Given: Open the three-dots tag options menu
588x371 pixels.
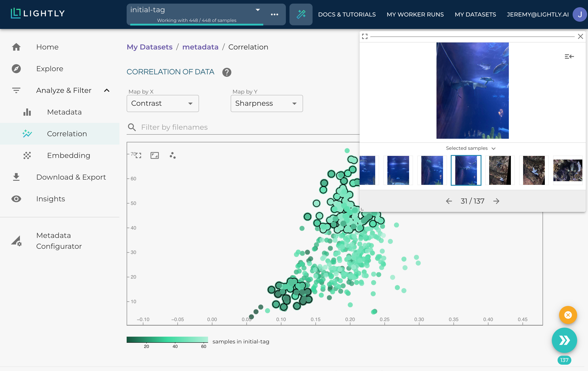Looking at the screenshot, I should pyautogui.click(x=274, y=14).
